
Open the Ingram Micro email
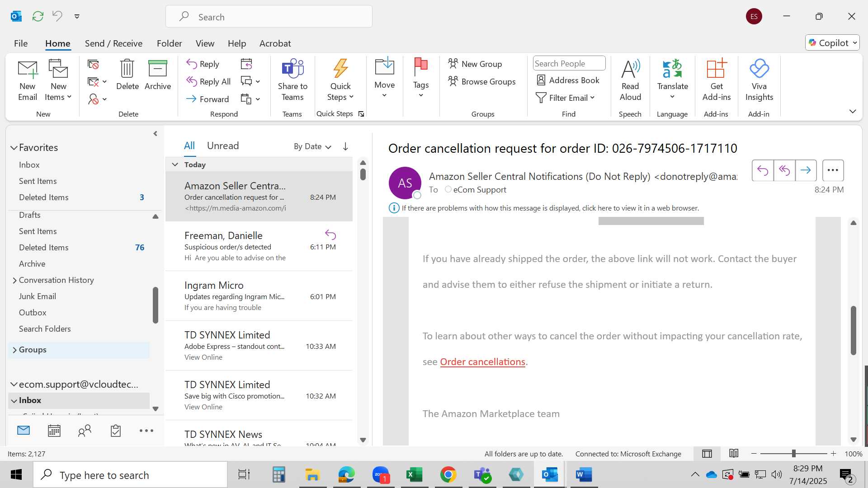[259, 296]
